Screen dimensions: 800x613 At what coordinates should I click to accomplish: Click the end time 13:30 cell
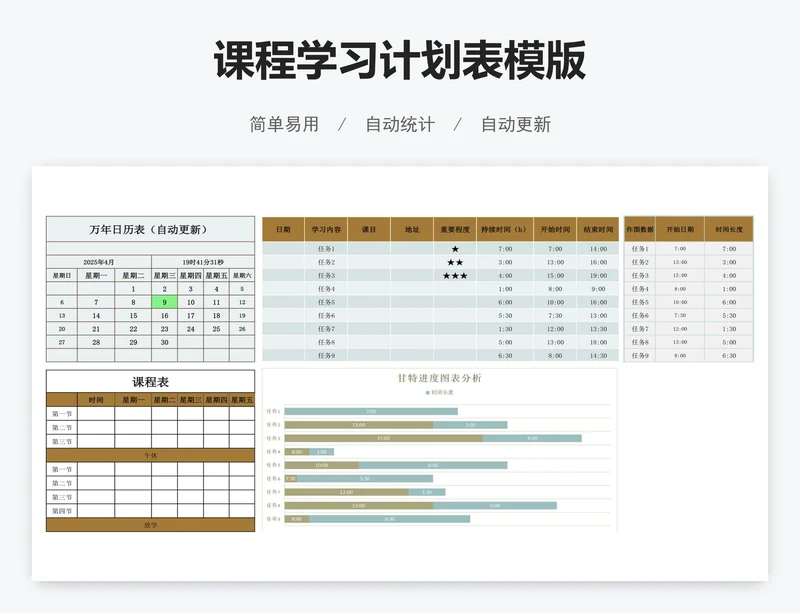pyautogui.click(x=598, y=329)
